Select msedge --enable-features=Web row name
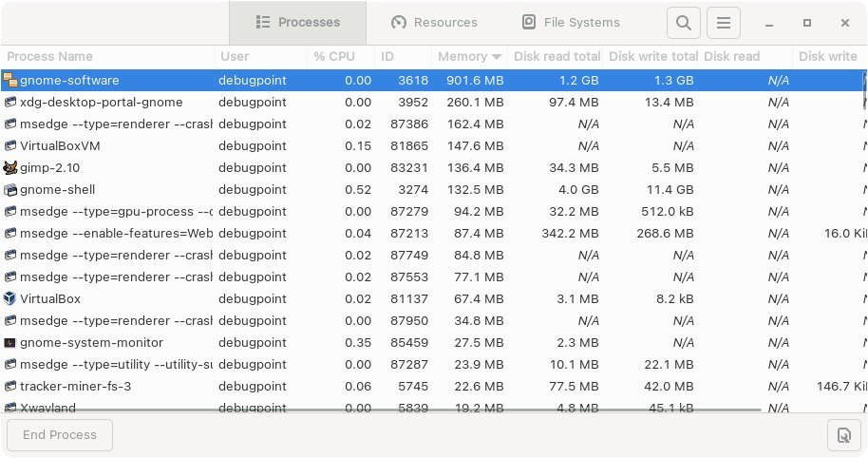Viewport: 868px width, 458px height. (116, 234)
